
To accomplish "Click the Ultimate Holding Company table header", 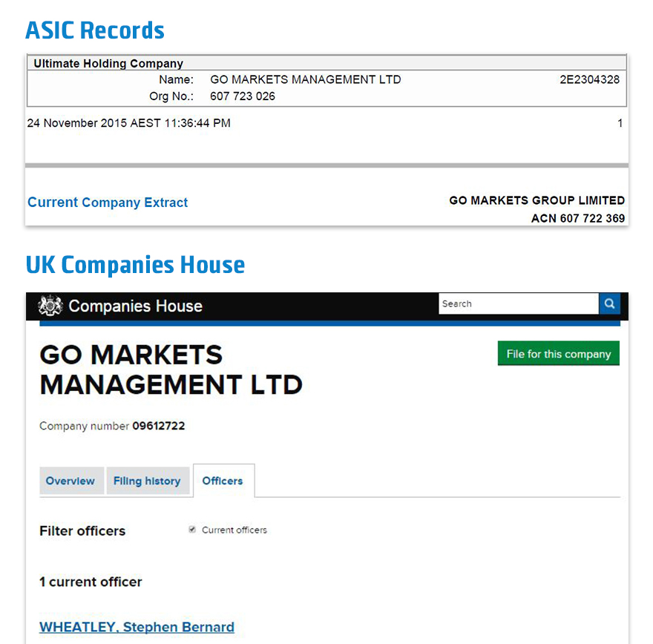I will point(108,64).
